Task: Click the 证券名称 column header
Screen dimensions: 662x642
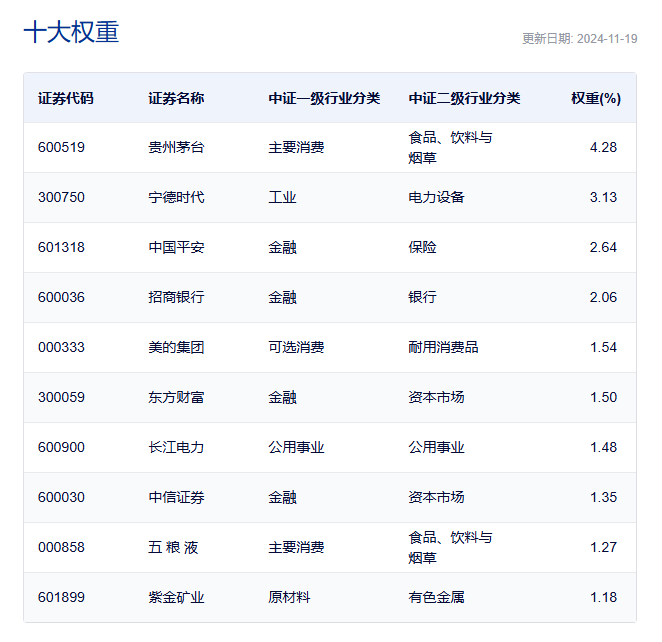Action: pyautogui.click(x=176, y=98)
